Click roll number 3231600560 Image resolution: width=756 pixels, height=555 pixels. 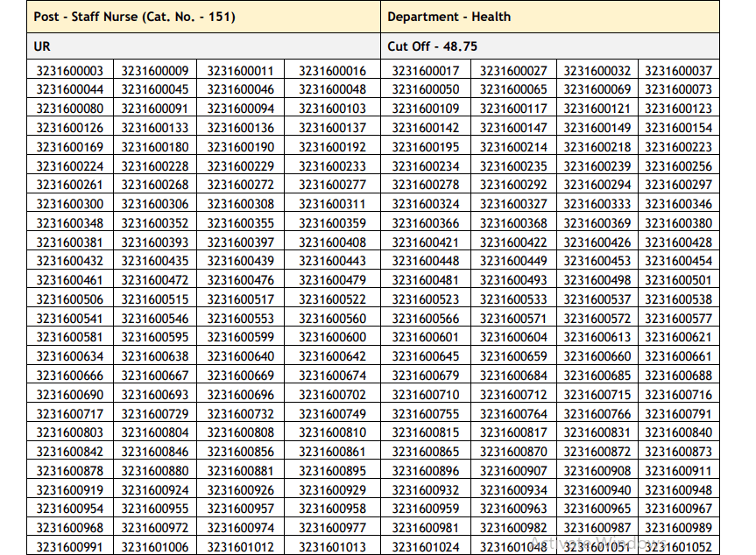pyautogui.click(x=332, y=319)
